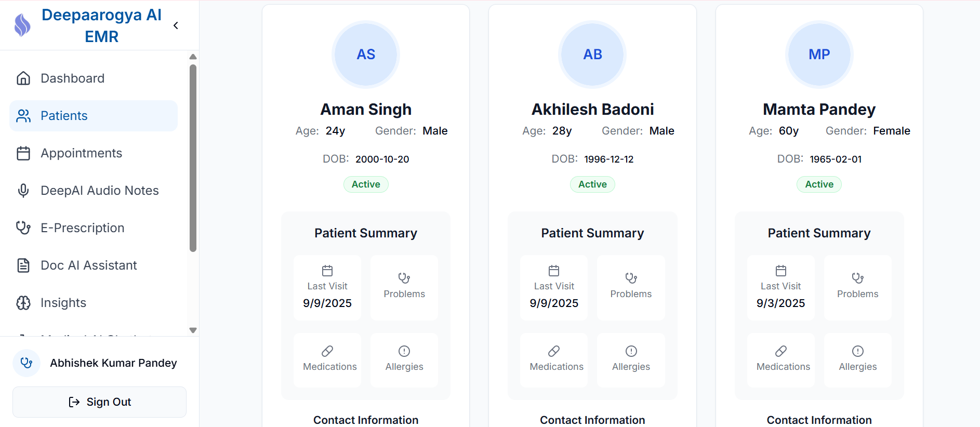Screen dimensions: 980x427
Task: Click the Insights brain icon
Action: [x=23, y=303]
